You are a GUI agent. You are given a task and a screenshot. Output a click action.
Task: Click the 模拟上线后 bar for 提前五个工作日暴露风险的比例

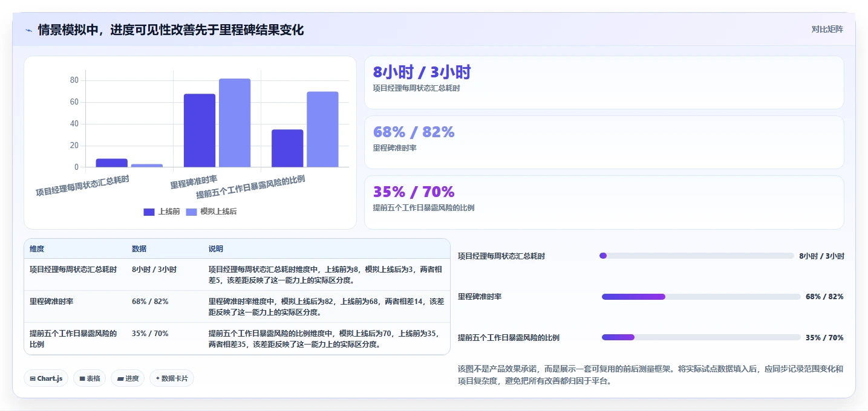[322, 129]
